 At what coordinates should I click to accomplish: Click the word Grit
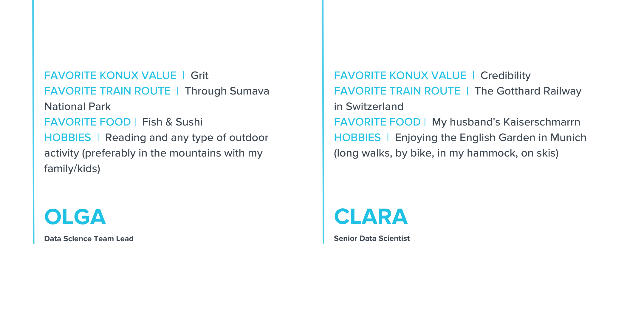pyautogui.click(x=199, y=76)
